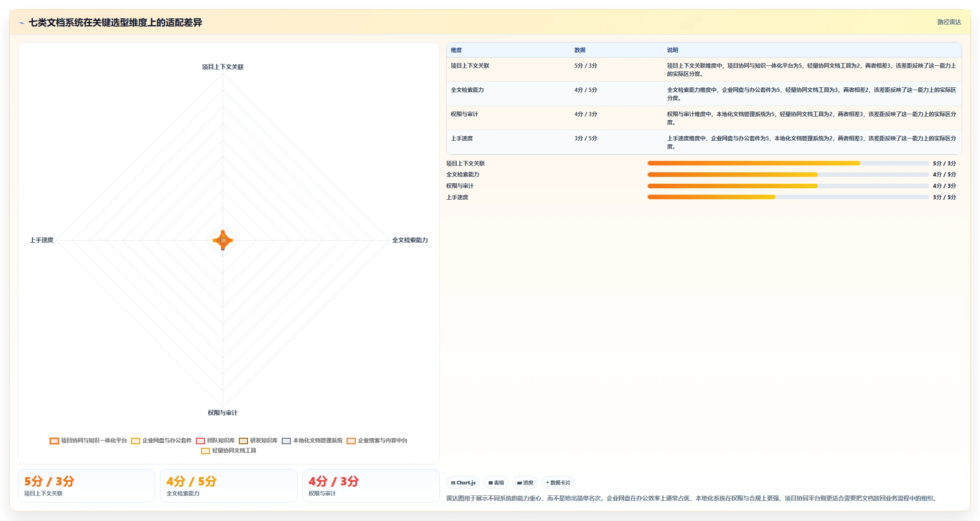This screenshot has width=980, height=521.
Task: Click the 4分 / 3分 权限与审计 data card
Action: [371, 486]
